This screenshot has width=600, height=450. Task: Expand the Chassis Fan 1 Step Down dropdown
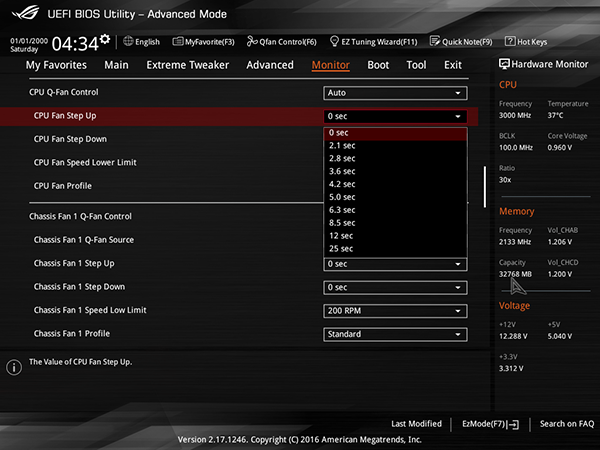point(395,287)
